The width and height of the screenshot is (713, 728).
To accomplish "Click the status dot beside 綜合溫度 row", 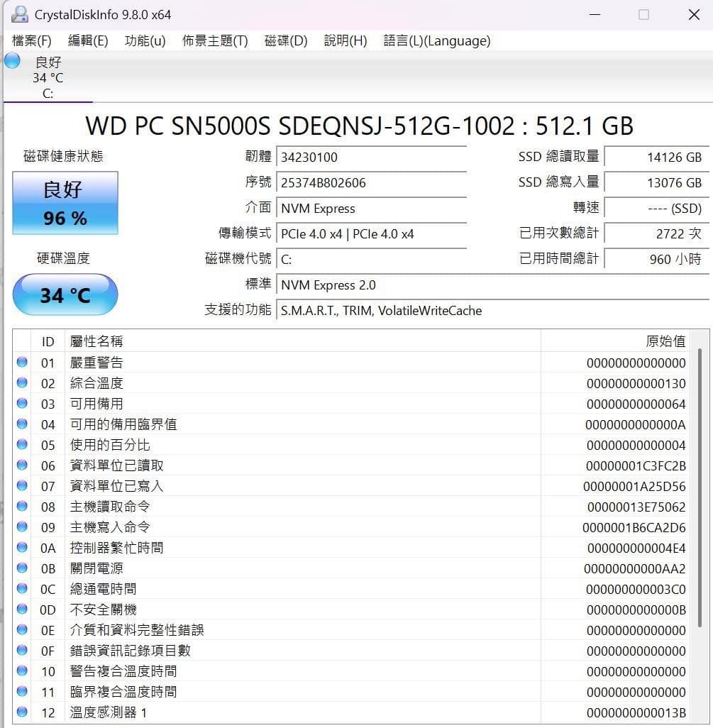I will click(22, 382).
